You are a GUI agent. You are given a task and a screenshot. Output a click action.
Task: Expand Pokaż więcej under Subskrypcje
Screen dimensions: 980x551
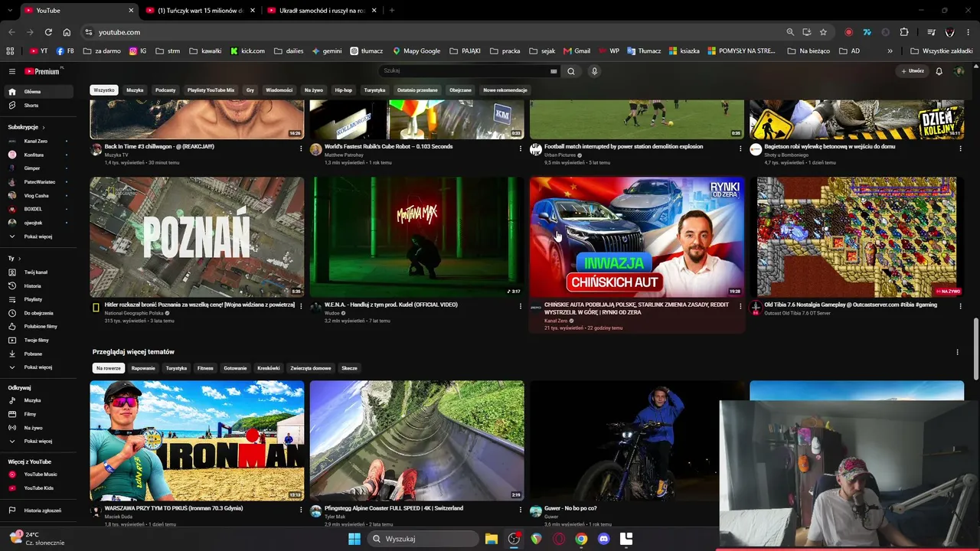pyautogui.click(x=37, y=236)
